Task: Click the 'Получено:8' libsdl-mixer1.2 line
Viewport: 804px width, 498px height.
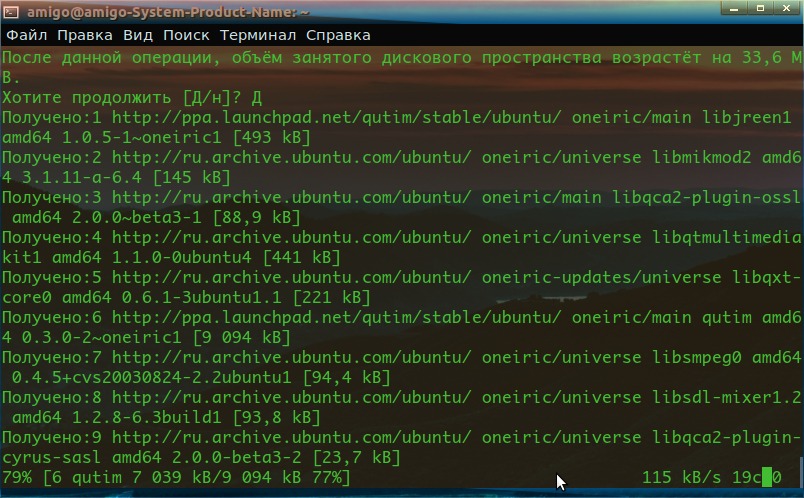Action: tap(402, 397)
